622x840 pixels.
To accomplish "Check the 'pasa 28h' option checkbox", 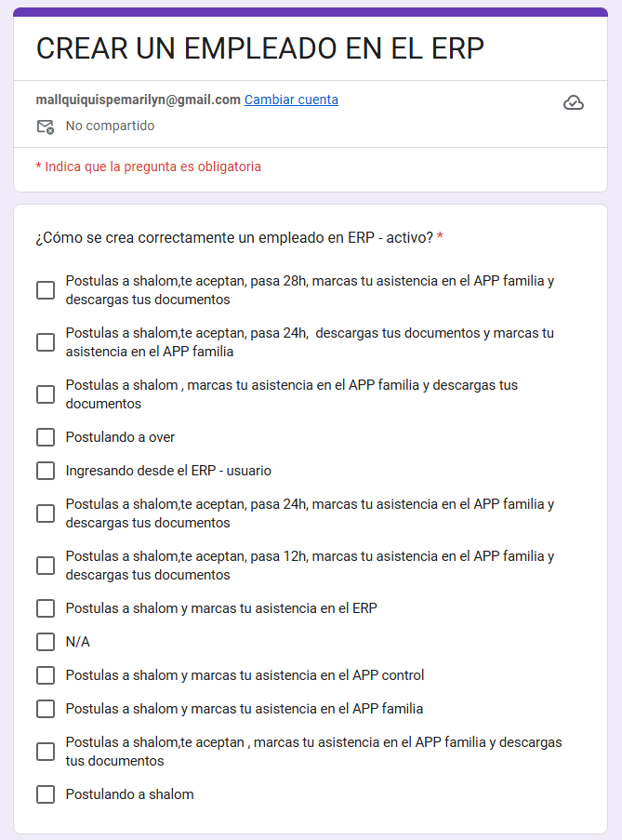I will pos(46,290).
